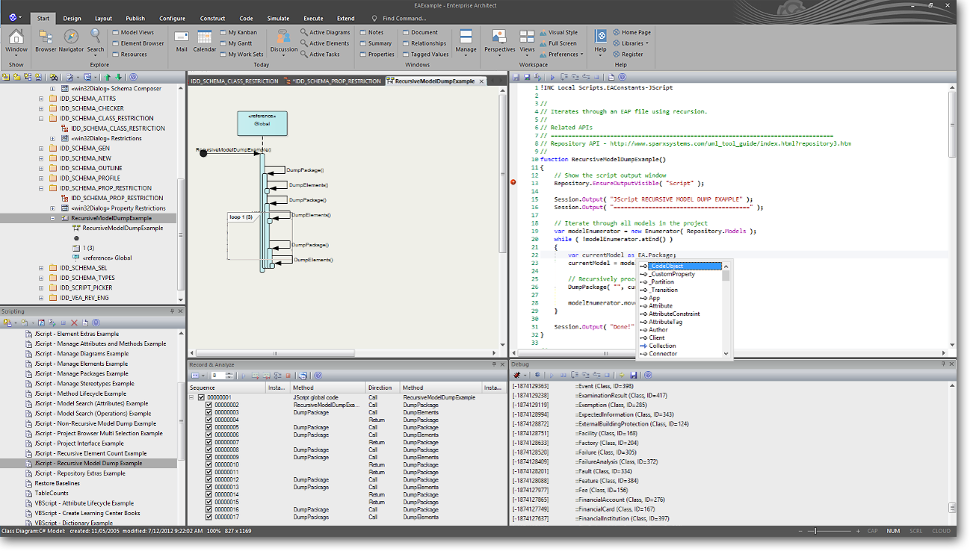Expand the Libraries dropdown

point(634,43)
